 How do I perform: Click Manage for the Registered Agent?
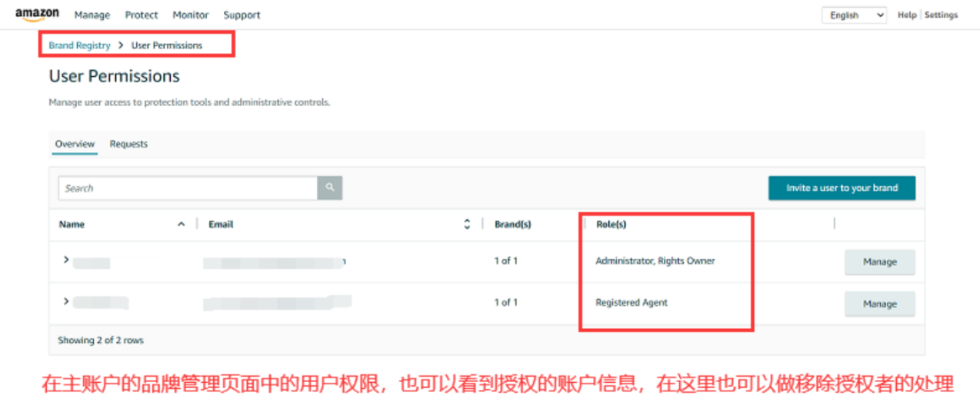[x=880, y=304]
